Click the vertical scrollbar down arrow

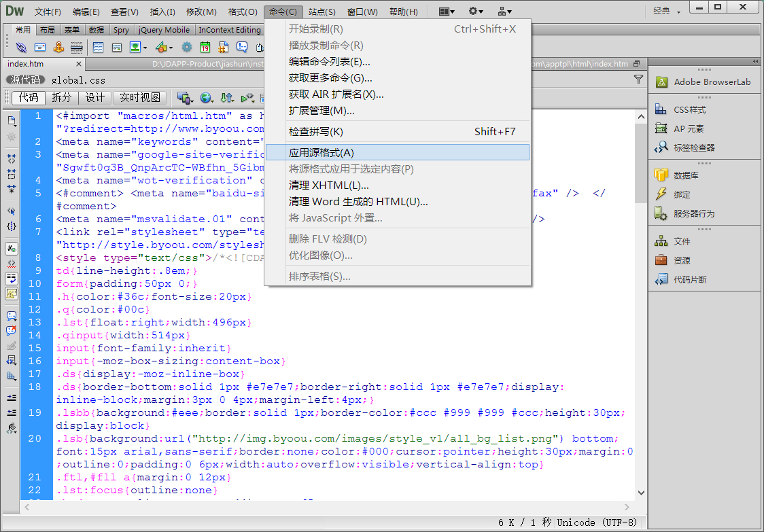(640, 493)
